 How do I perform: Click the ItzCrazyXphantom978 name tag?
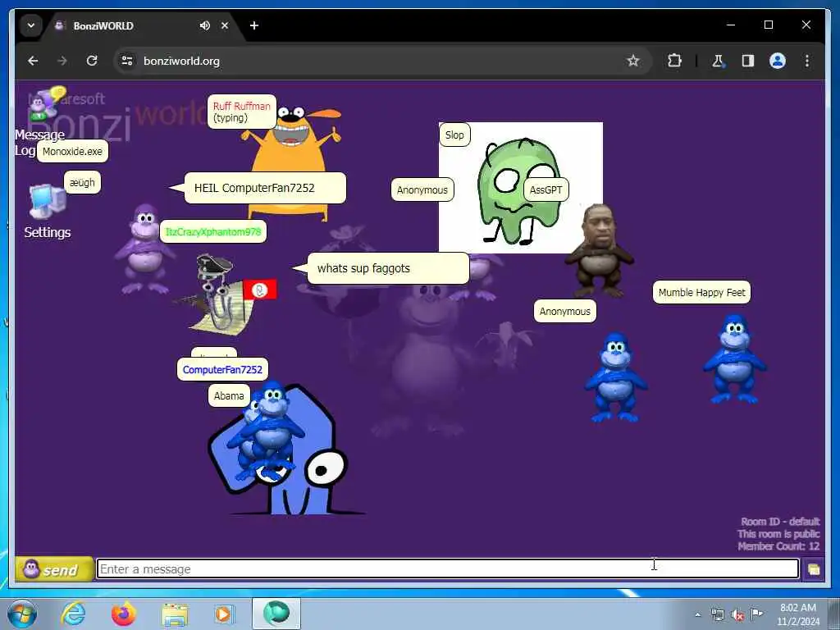(x=213, y=232)
